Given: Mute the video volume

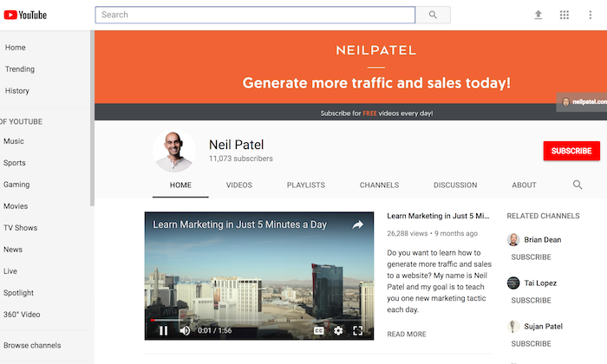Looking at the screenshot, I should pos(185,330).
